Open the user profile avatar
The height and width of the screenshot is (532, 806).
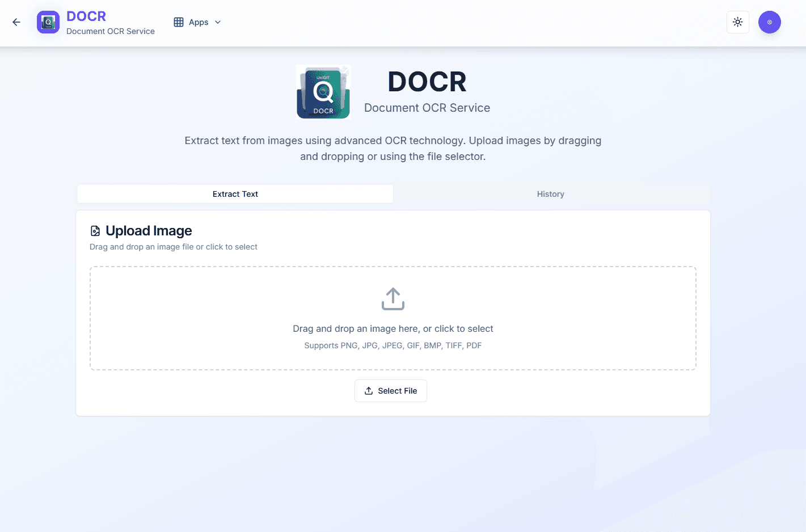point(770,22)
